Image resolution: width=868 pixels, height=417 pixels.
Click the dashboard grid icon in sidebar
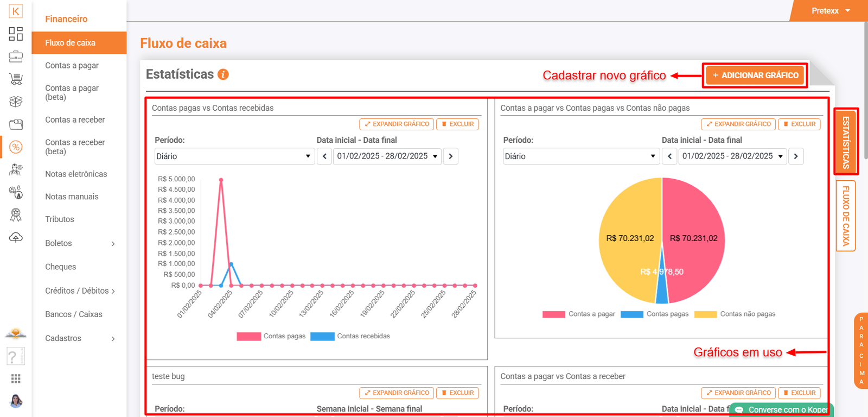coord(16,34)
